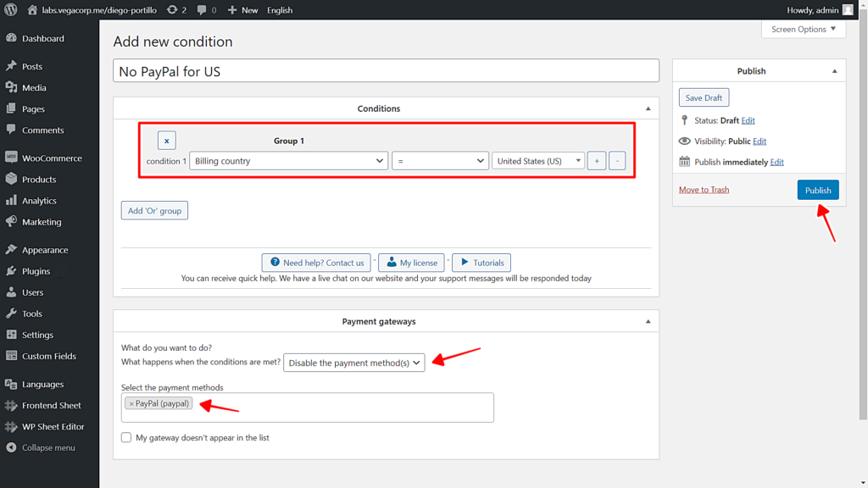Expand the Screen Options panel
Screen dimensions: 868x488
tap(802, 29)
